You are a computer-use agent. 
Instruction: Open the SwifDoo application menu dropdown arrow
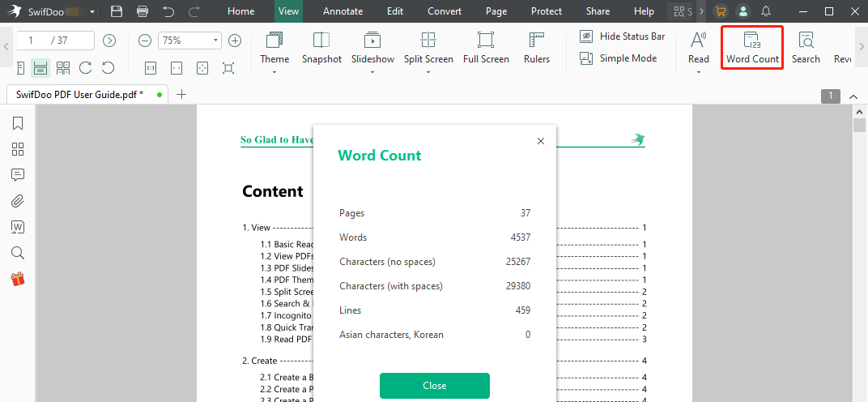click(x=91, y=11)
